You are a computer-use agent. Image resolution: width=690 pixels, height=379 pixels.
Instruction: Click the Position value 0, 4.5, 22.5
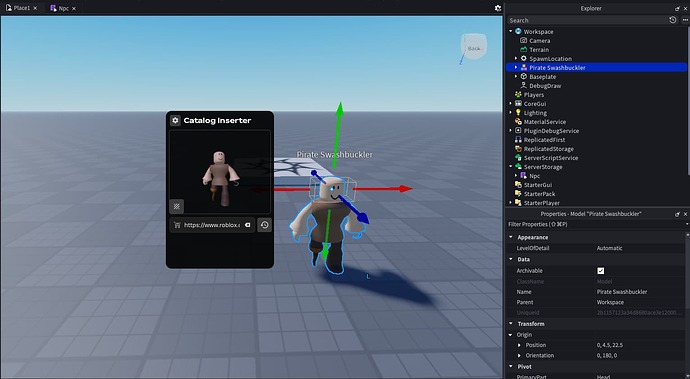coord(609,345)
